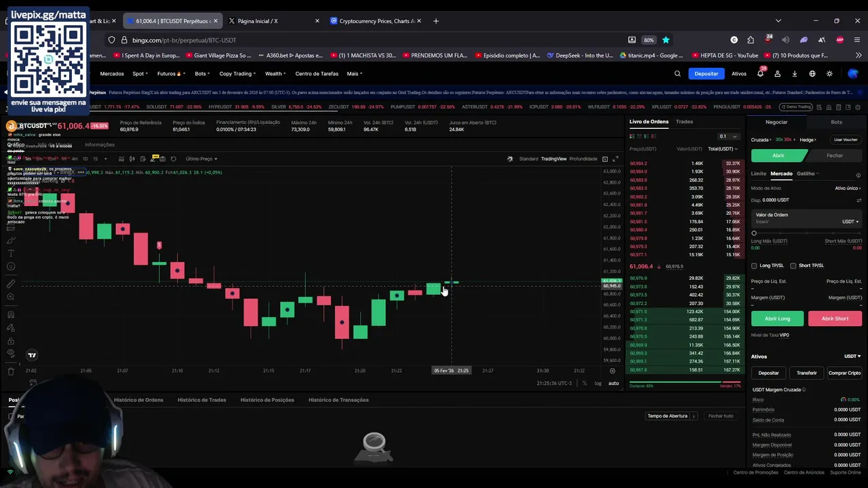The width and height of the screenshot is (868, 488).
Task: Open Mercados in the top navigation
Action: coord(112,74)
